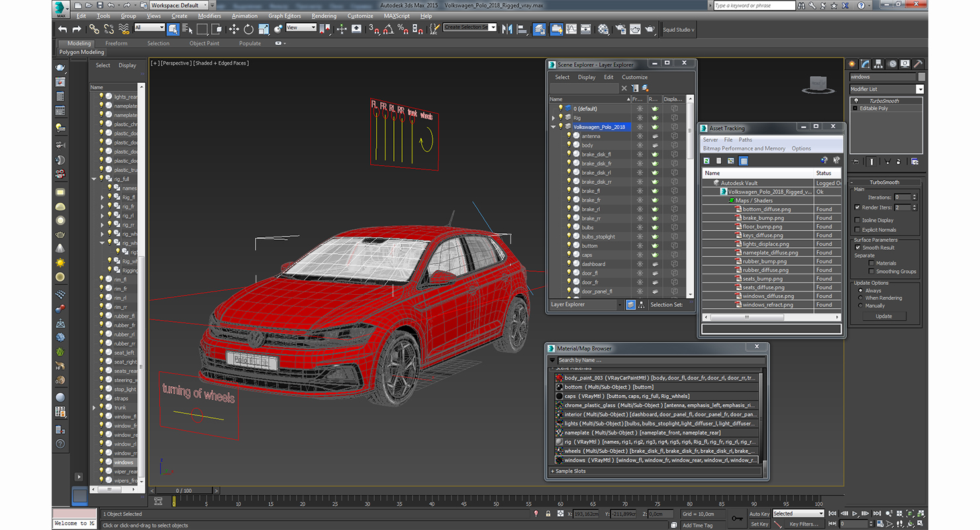Expand the Rig layer in Layer Explorer
Image resolution: width=980 pixels, height=530 pixels.
click(554, 118)
